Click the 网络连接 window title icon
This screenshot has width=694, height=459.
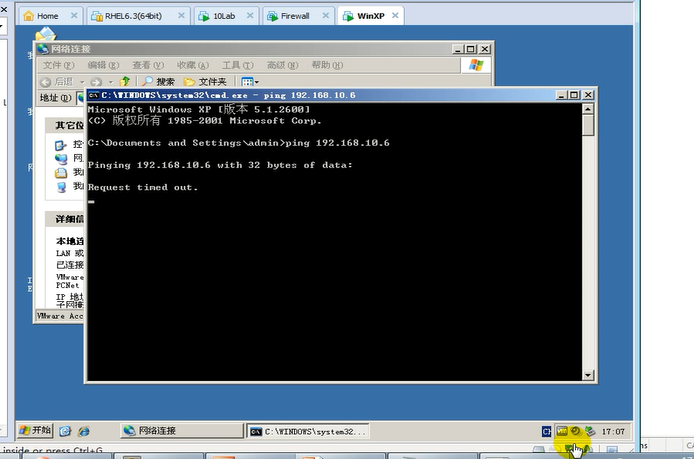pos(43,49)
